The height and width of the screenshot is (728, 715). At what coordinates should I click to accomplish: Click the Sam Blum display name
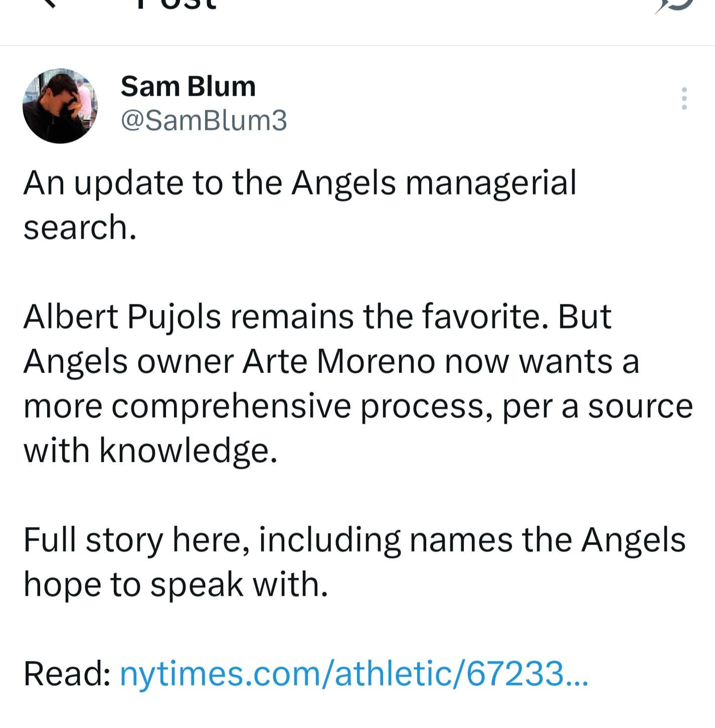[x=188, y=86]
